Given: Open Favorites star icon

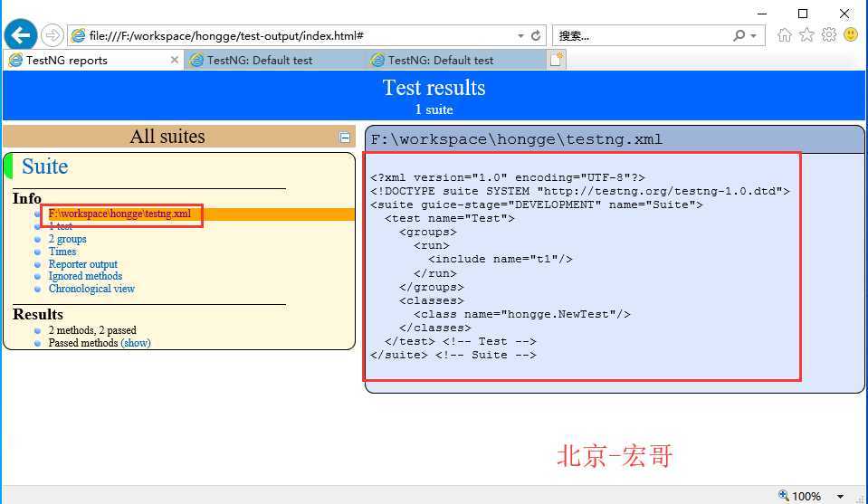Looking at the screenshot, I should coord(806,35).
